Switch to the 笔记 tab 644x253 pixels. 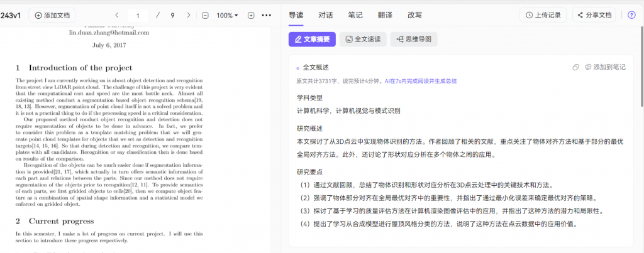tap(355, 16)
